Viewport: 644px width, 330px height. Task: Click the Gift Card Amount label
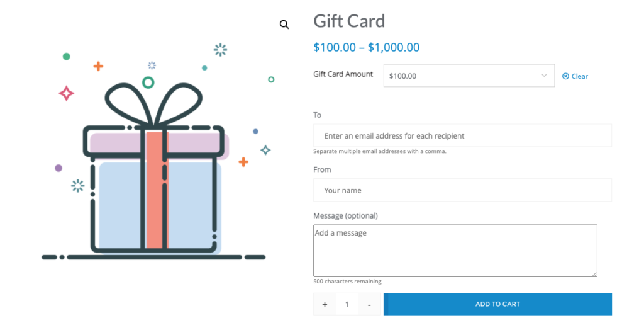pyautogui.click(x=343, y=74)
